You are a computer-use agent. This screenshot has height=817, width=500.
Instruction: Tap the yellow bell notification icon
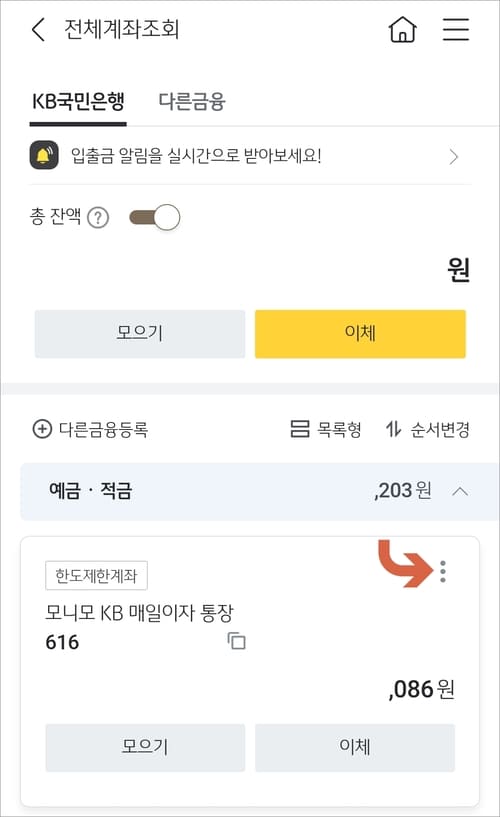(x=44, y=155)
